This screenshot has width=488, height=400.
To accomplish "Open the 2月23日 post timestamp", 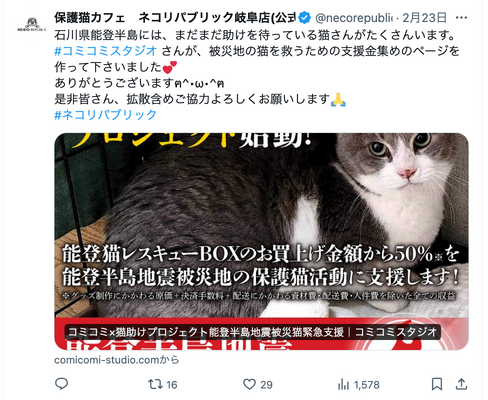I will tap(424, 18).
